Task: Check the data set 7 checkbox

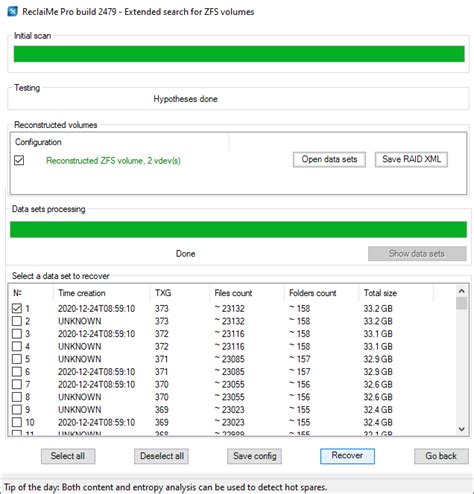Action: pyautogui.click(x=17, y=384)
